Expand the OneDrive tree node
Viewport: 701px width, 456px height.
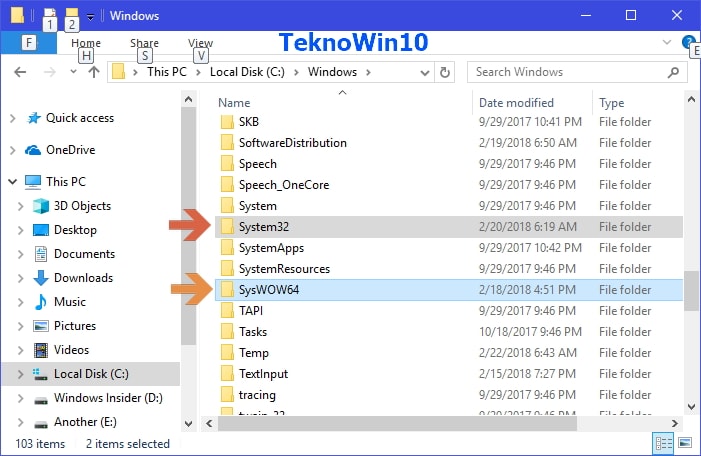click(13, 150)
